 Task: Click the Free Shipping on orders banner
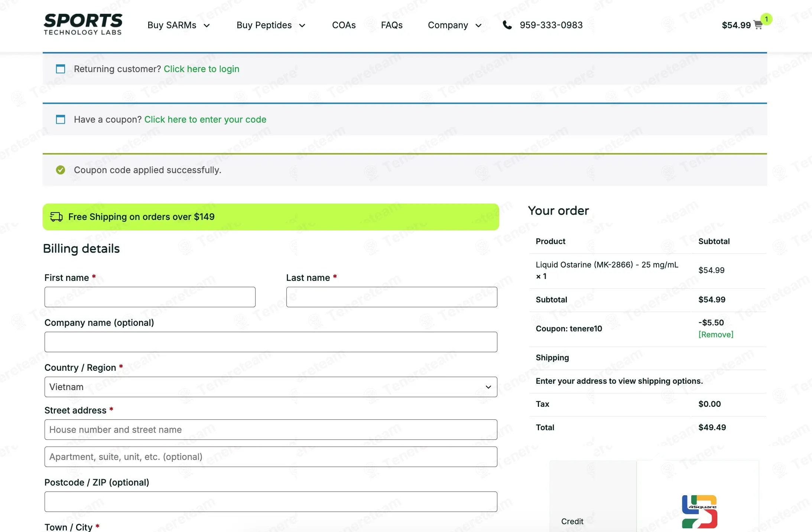tap(271, 217)
